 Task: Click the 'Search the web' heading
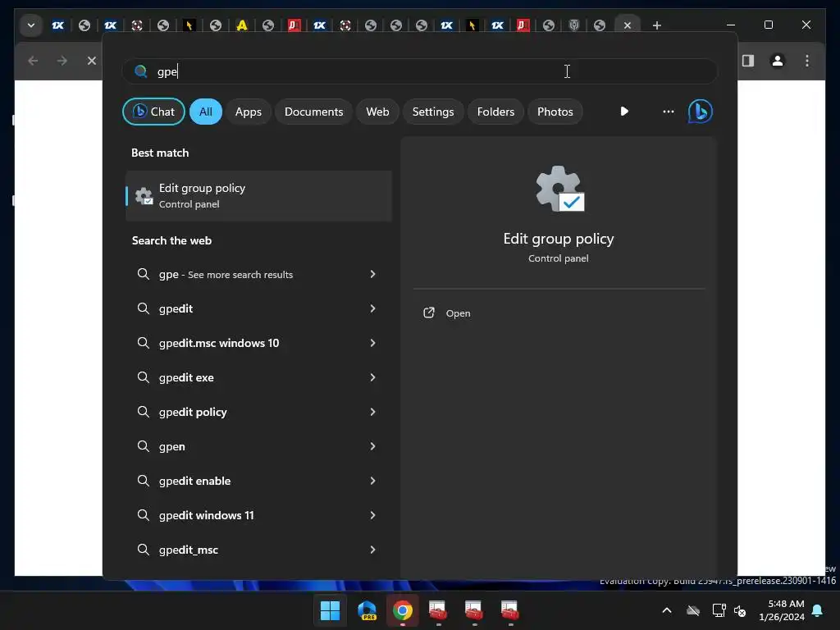171,240
